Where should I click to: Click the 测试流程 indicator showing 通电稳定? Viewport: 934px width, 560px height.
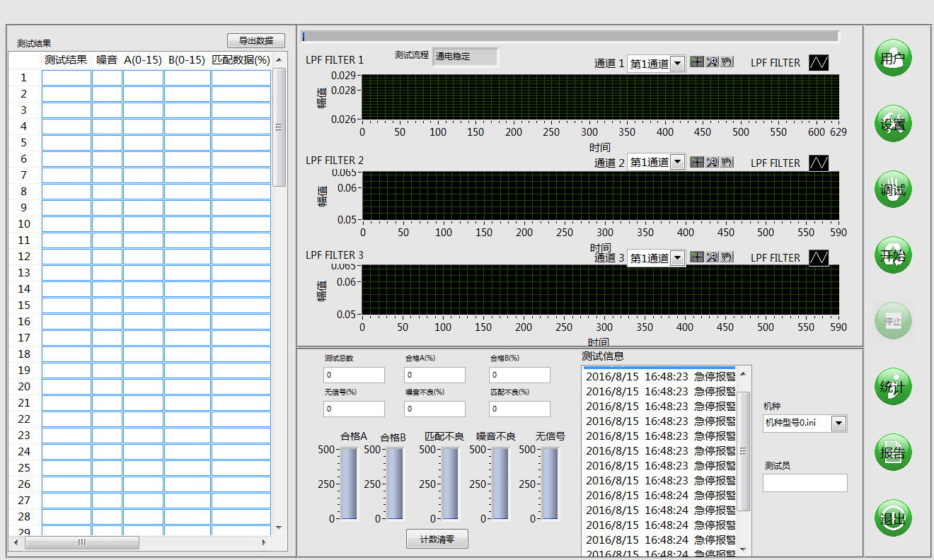(x=466, y=57)
